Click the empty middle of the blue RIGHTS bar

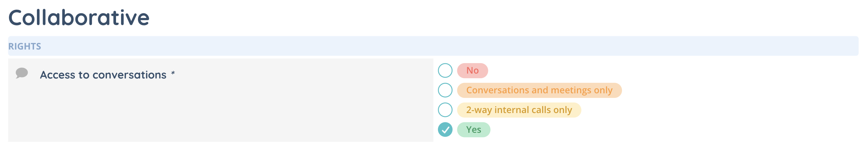tap(430, 46)
